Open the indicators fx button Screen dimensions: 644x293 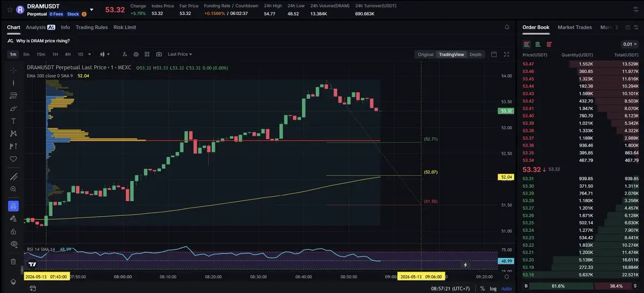click(125, 54)
